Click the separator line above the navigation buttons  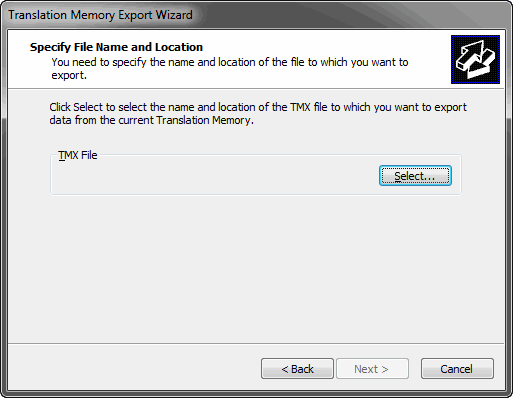click(x=256, y=343)
